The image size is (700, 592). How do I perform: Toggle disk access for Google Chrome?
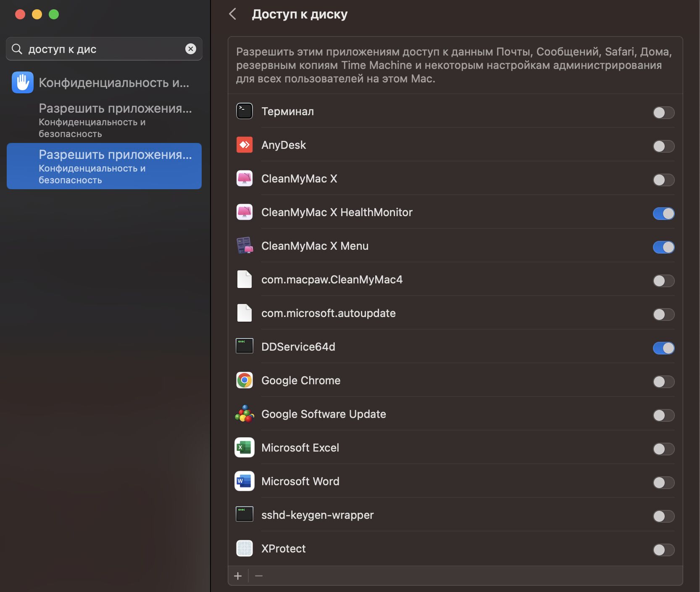[x=663, y=382]
